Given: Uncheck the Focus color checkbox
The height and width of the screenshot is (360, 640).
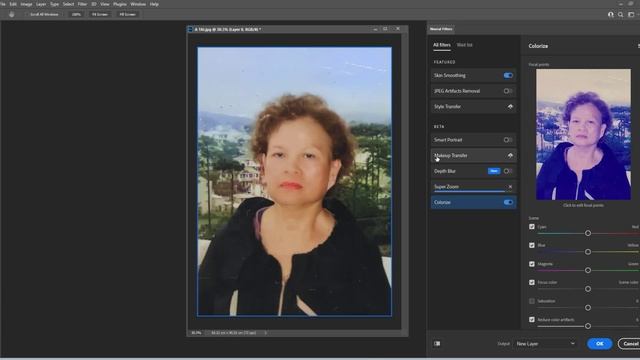Looking at the screenshot, I should 532,282.
